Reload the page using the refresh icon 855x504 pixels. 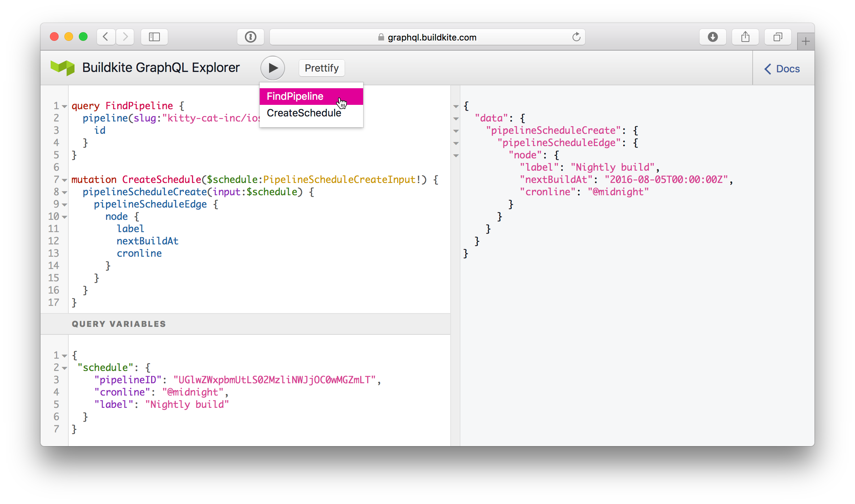click(x=576, y=37)
